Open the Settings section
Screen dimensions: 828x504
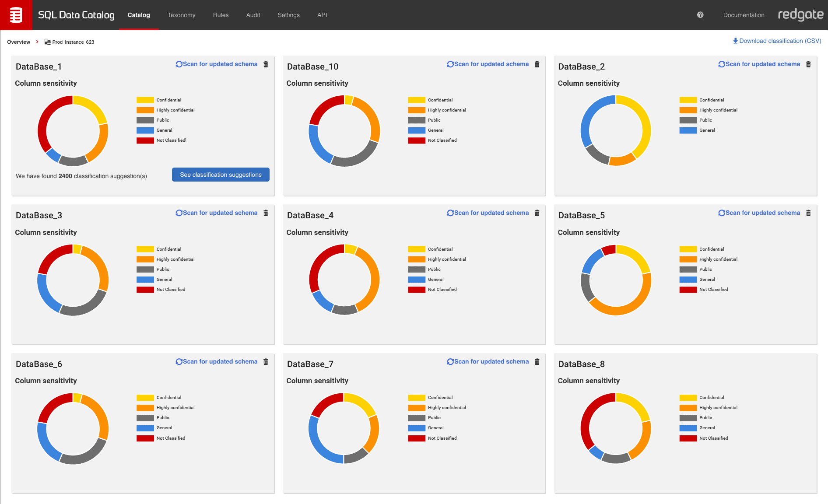288,14
